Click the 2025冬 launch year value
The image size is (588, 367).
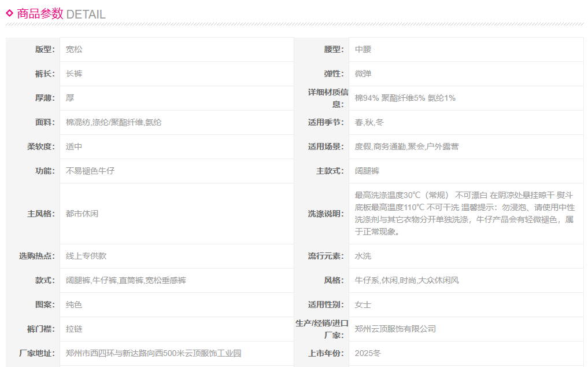tap(368, 354)
